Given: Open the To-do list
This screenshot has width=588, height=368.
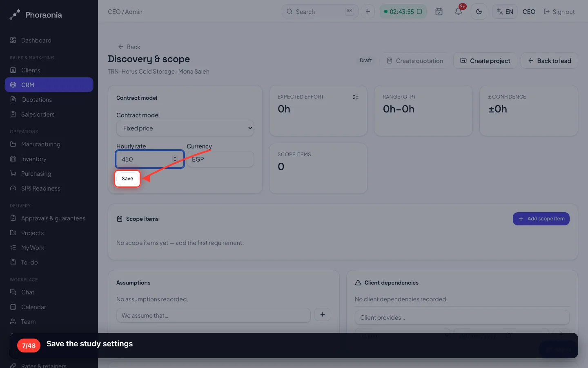Looking at the screenshot, I should point(49,263).
